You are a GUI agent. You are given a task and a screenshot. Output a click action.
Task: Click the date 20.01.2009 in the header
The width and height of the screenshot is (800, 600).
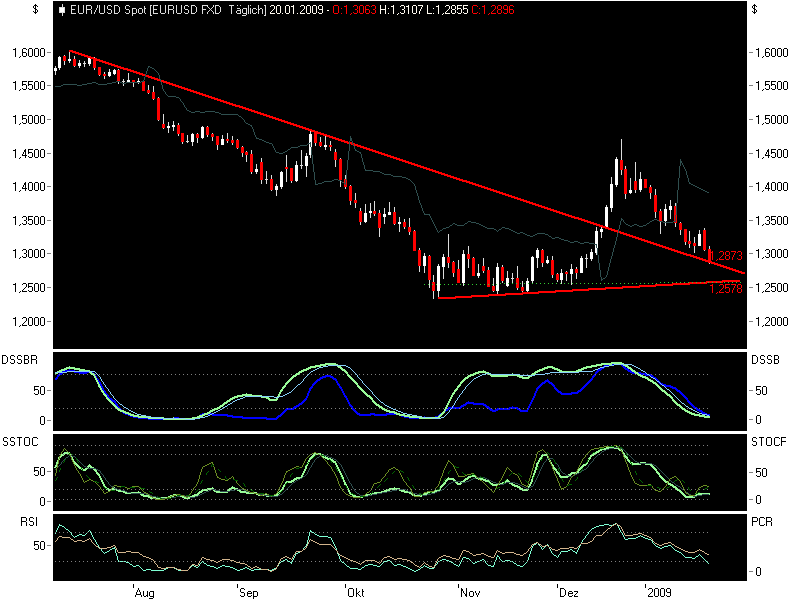[x=296, y=10]
